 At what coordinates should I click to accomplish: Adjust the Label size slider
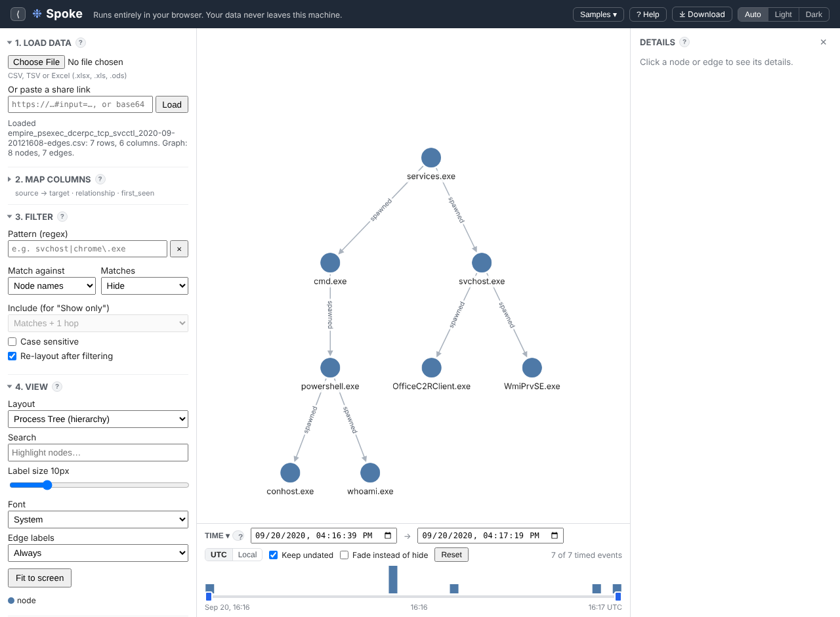pyautogui.click(x=98, y=485)
